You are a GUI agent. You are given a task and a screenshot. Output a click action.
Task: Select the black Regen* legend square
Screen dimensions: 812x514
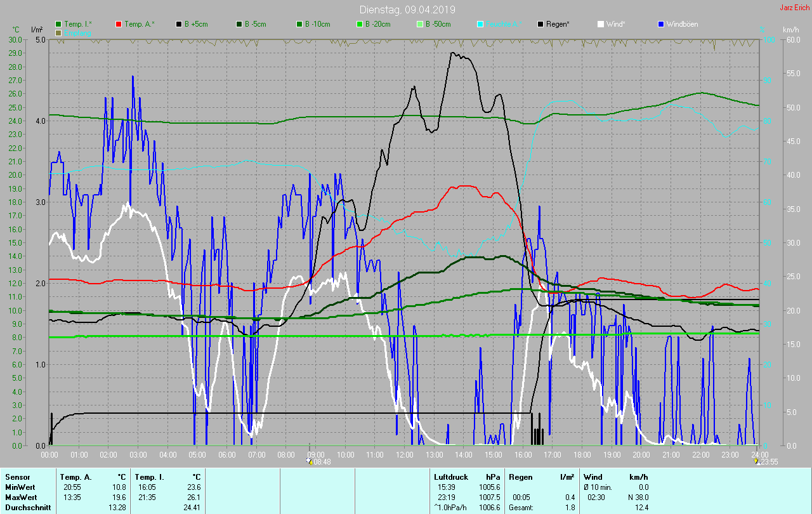tap(540, 24)
